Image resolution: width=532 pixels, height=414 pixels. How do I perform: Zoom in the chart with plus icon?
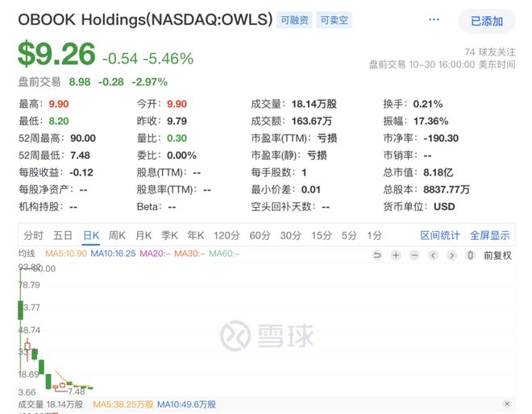(x=396, y=255)
